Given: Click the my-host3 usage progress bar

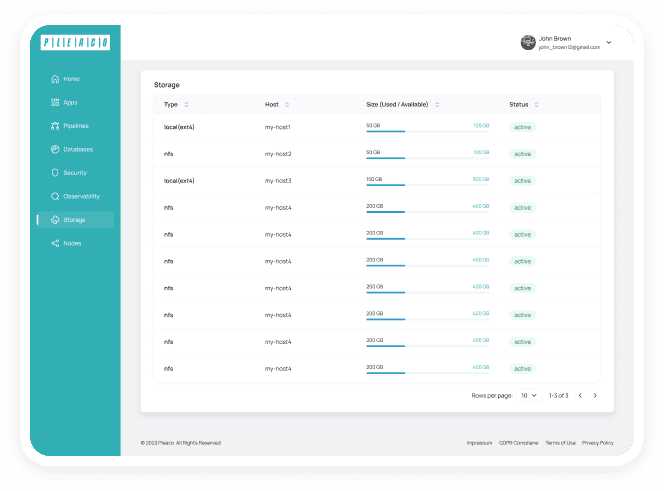Looking at the screenshot, I should [x=428, y=185].
